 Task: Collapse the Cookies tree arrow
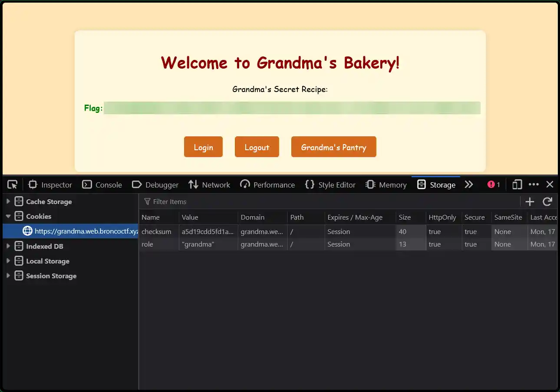(8, 216)
